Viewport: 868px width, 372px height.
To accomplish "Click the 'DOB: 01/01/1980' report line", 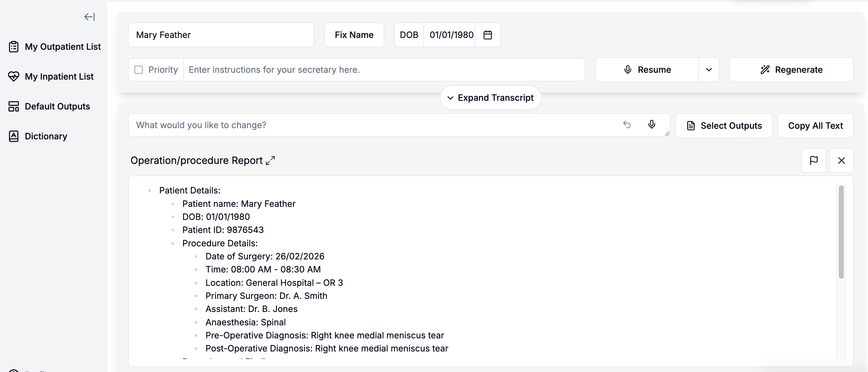I will click(216, 217).
